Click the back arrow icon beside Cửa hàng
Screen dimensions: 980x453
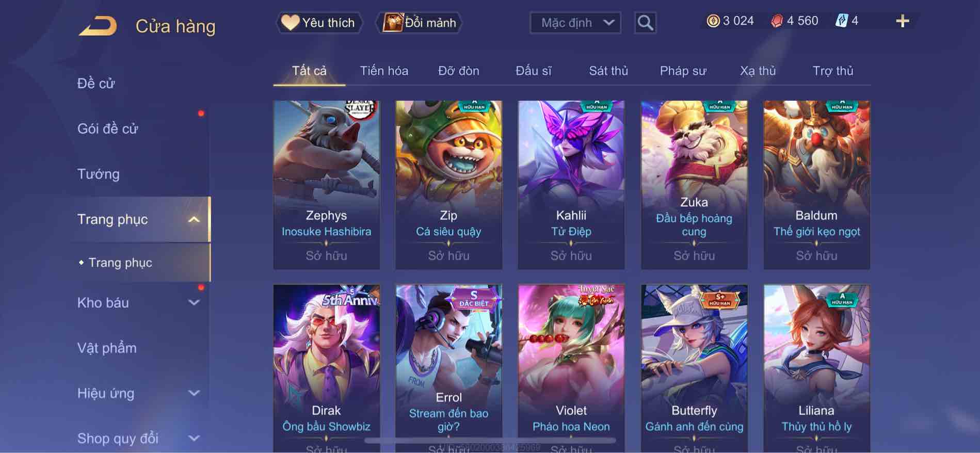[98, 26]
